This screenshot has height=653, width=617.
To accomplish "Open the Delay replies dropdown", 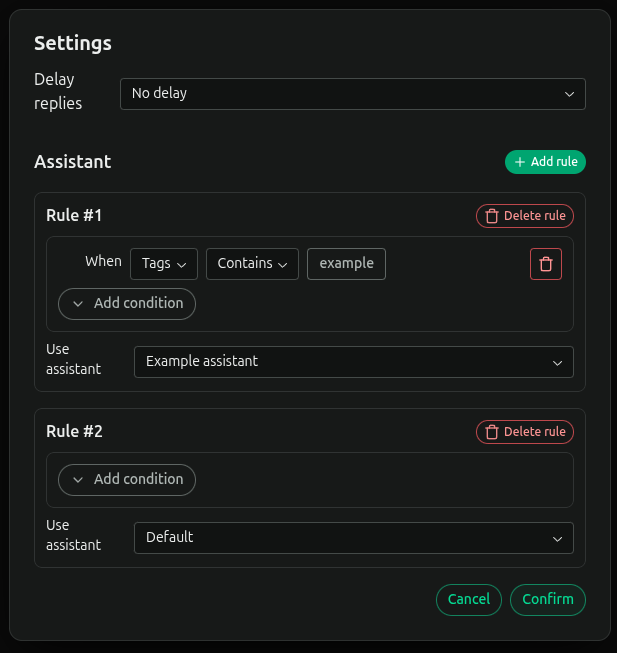I will coord(353,94).
